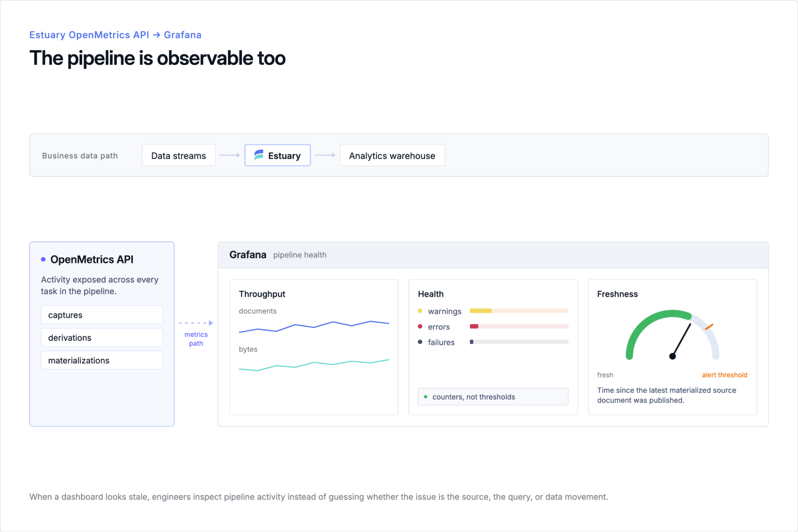Click the errors progress bar
Screen dimensions: 798x532
[x=519, y=326]
